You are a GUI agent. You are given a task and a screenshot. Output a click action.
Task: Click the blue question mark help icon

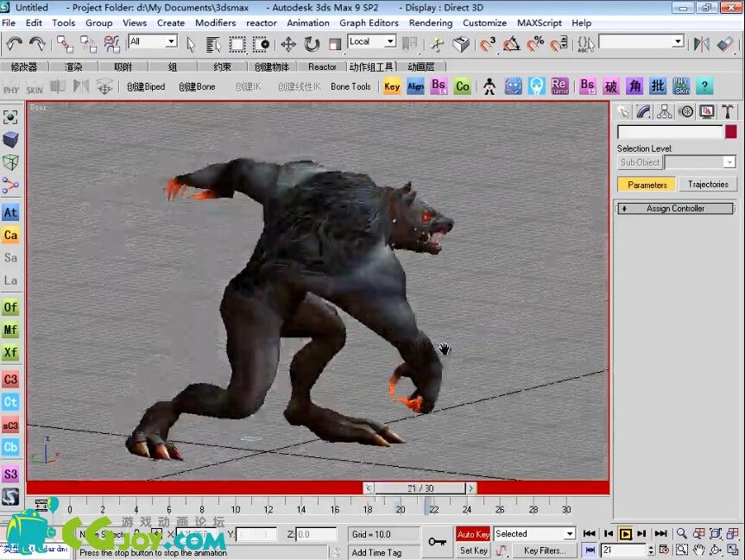(x=704, y=86)
